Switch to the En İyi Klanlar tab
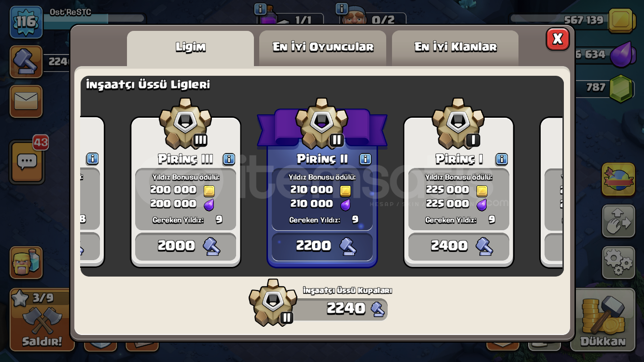Screen dimensions: 644x362 click(x=455, y=48)
